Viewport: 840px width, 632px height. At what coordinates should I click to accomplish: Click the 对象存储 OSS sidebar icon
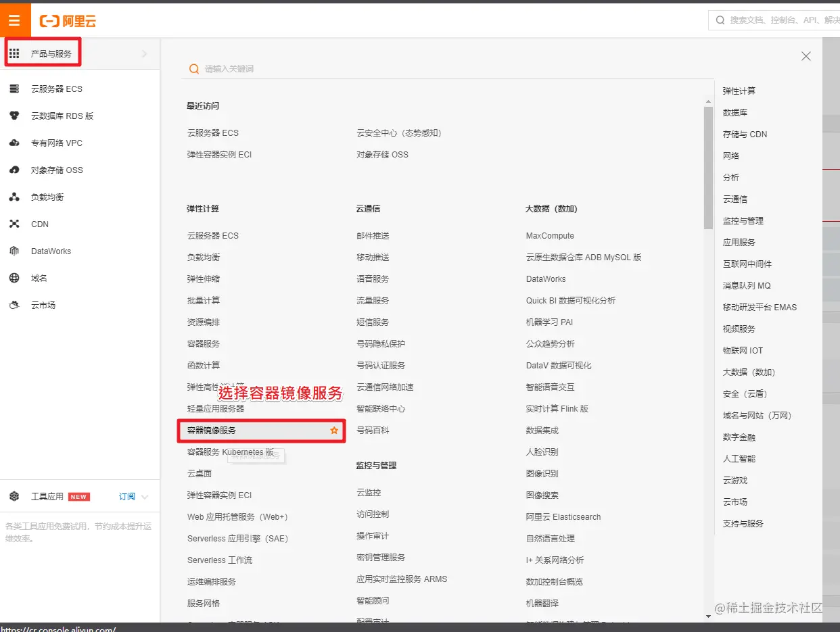coord(14,170)
